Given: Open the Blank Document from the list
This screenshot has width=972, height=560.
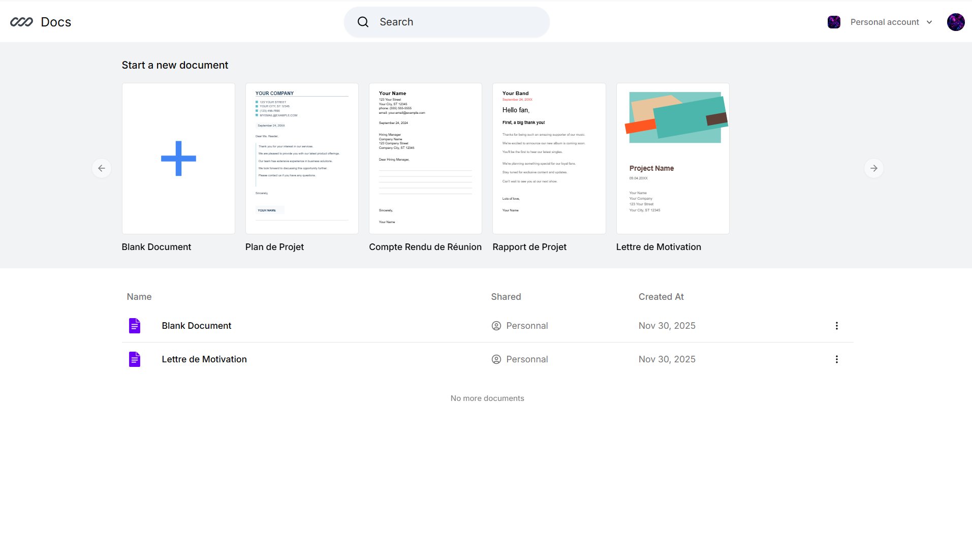Looking at the screenshot, I should click(x=196, y=326).
